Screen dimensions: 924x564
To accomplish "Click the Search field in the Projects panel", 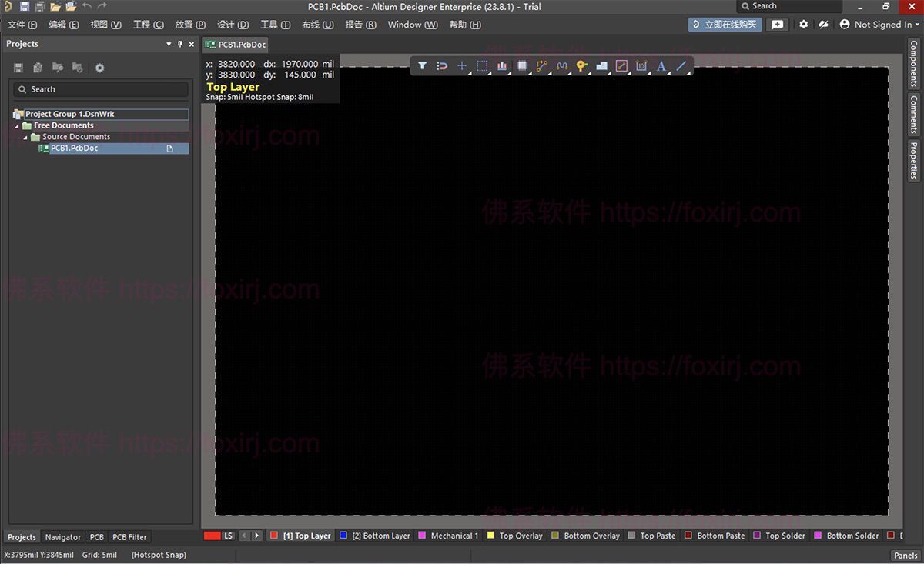I will pos(100,89).
